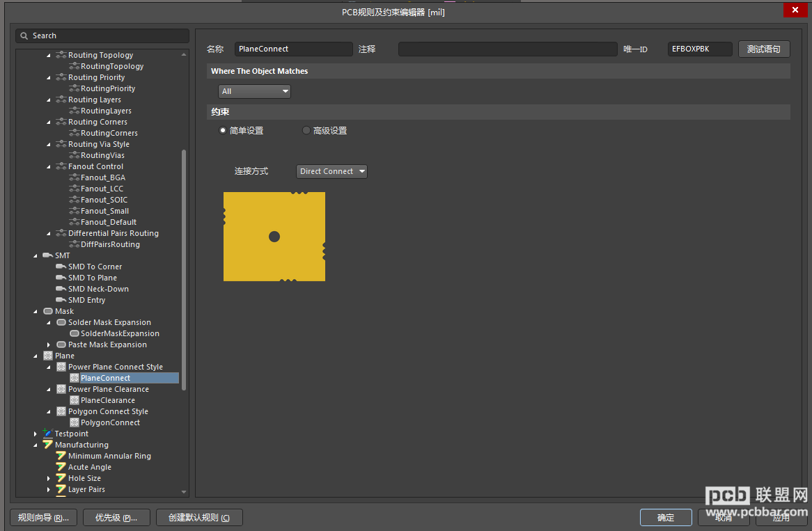812x531 pixels.
Task: Click the Mask category icon
Action: 48,311
